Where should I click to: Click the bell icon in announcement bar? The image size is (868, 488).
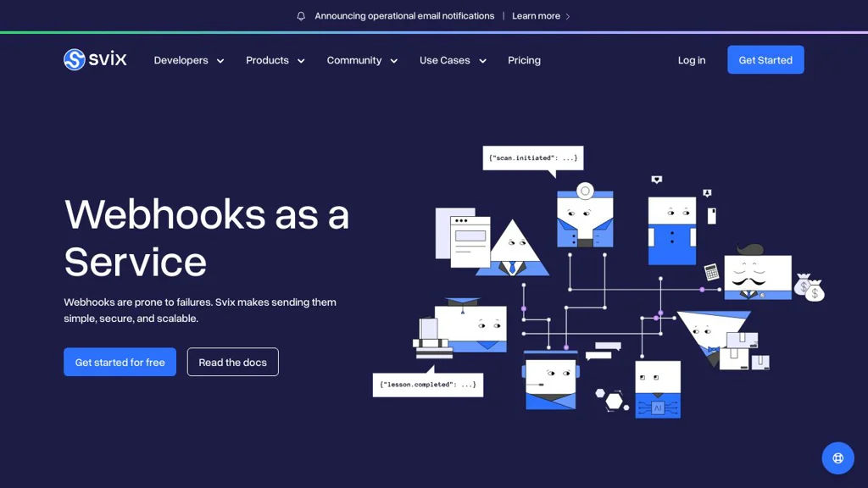click(301, 16)
